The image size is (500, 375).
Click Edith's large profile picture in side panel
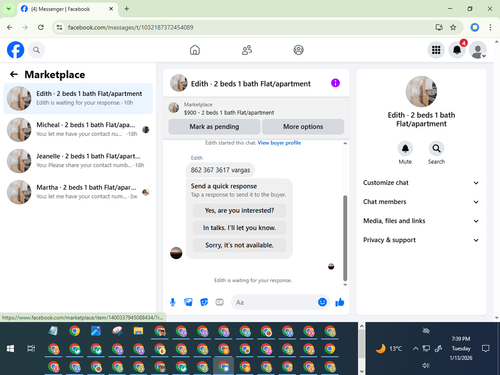(x=421, y=91)
